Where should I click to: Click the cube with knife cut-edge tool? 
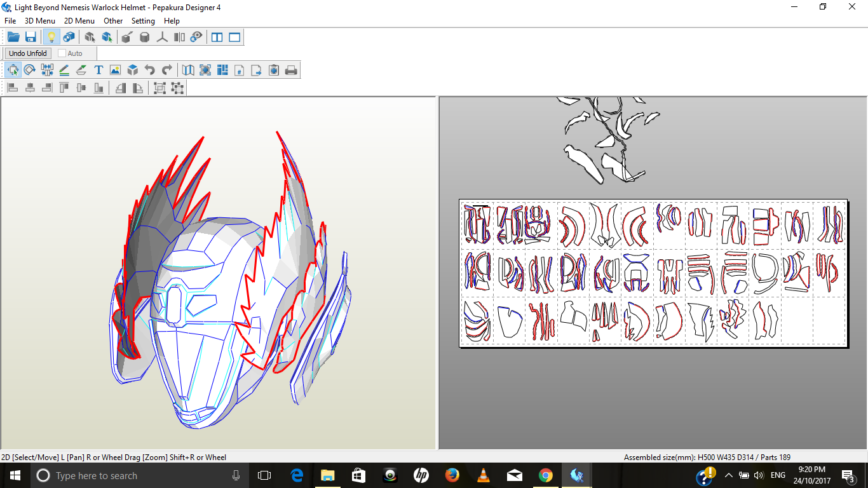(126, 37)
